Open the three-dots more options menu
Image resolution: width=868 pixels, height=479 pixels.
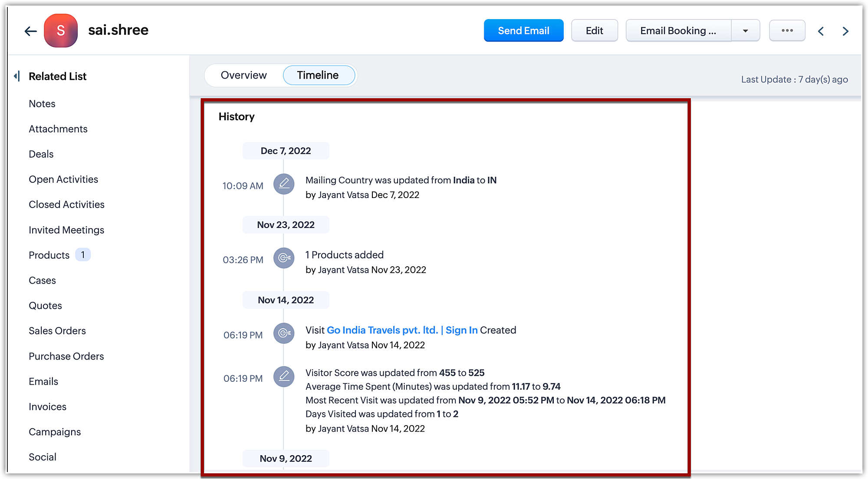click(x=787, y=30)
